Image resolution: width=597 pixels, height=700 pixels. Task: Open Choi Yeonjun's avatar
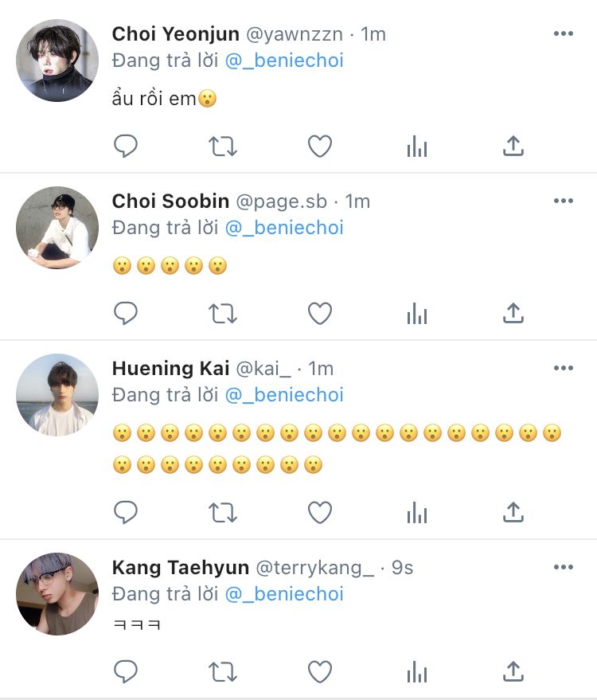point(57,61)
